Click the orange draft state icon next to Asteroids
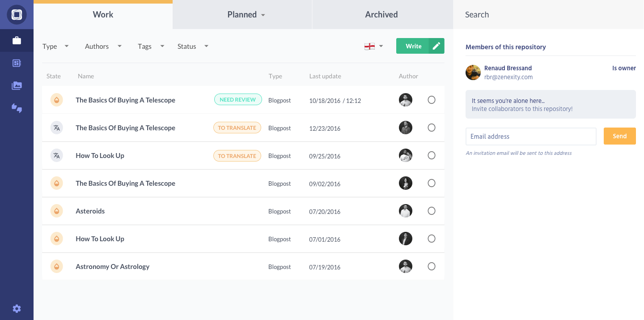Viewport: 644px width, 320px height. click(x=57, y=211)
